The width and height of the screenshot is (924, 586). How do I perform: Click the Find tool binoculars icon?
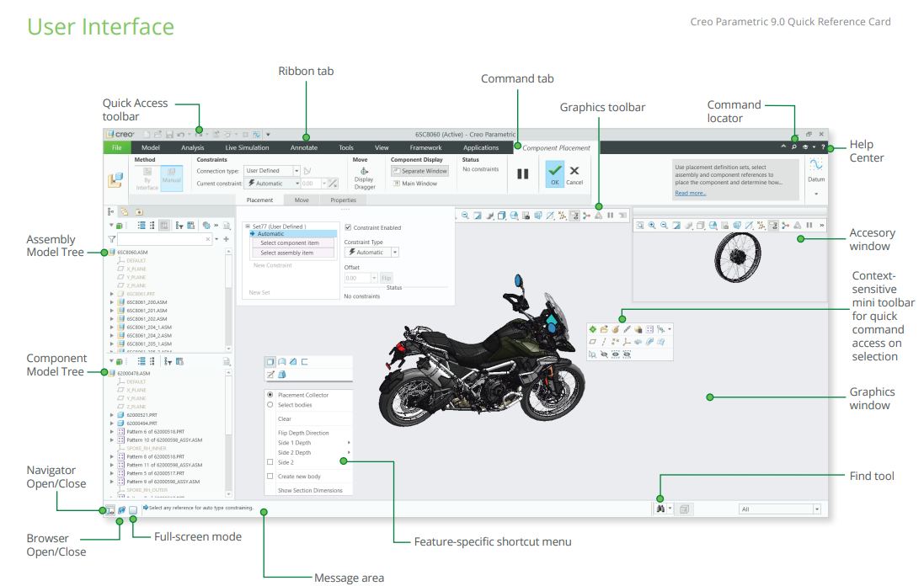point(660,509)
